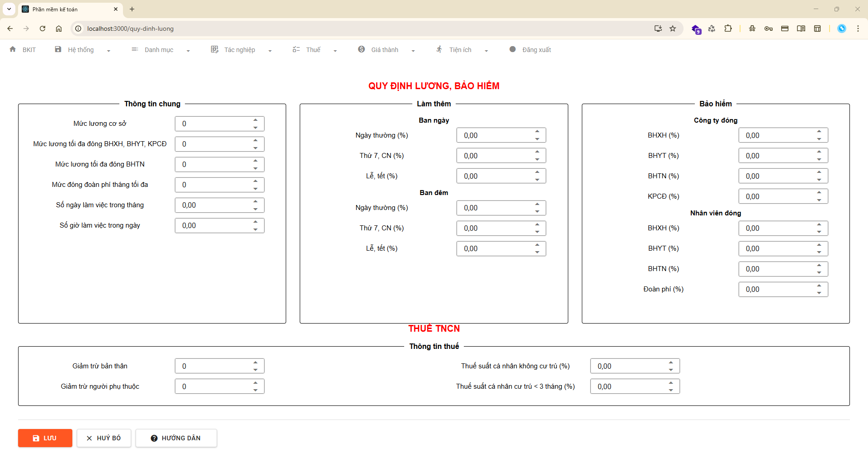Open the payment card icon in toolbar
868x467 pixels.
click(785, 29)
